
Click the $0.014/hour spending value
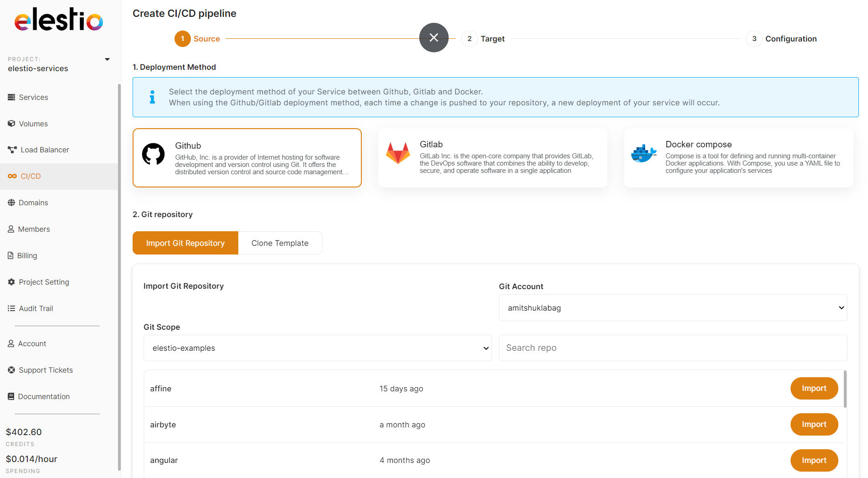(31, 459)
